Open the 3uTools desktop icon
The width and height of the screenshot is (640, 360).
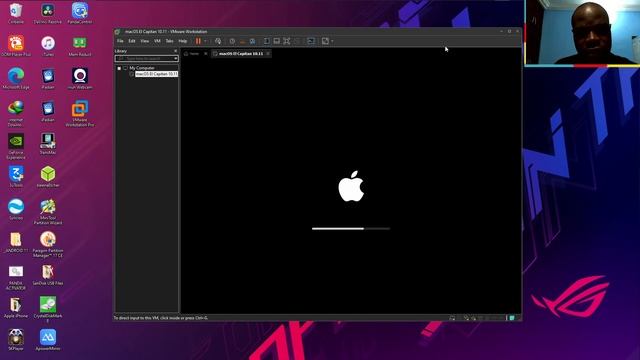pyautogui.click(x=16, y=176)
